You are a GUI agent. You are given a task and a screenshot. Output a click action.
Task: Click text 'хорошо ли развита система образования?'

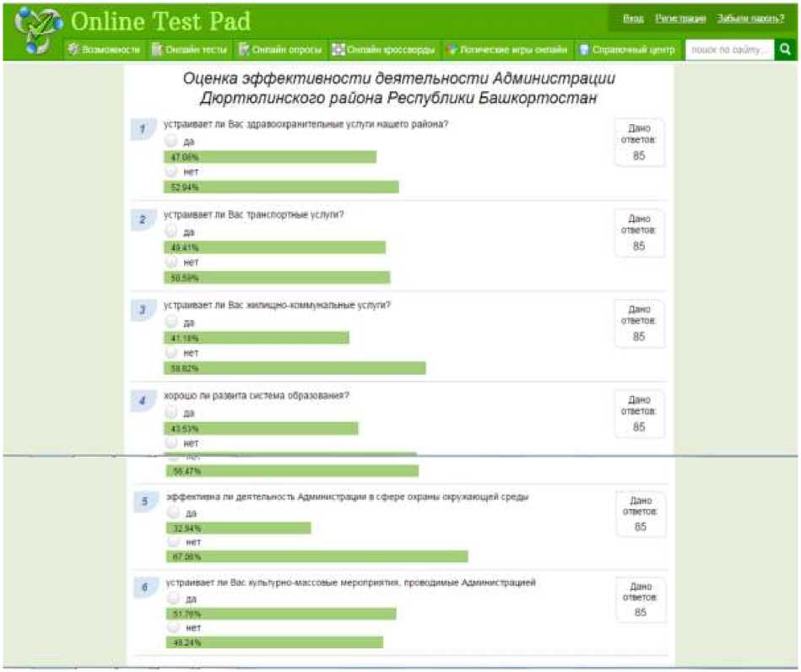point(257,396)
